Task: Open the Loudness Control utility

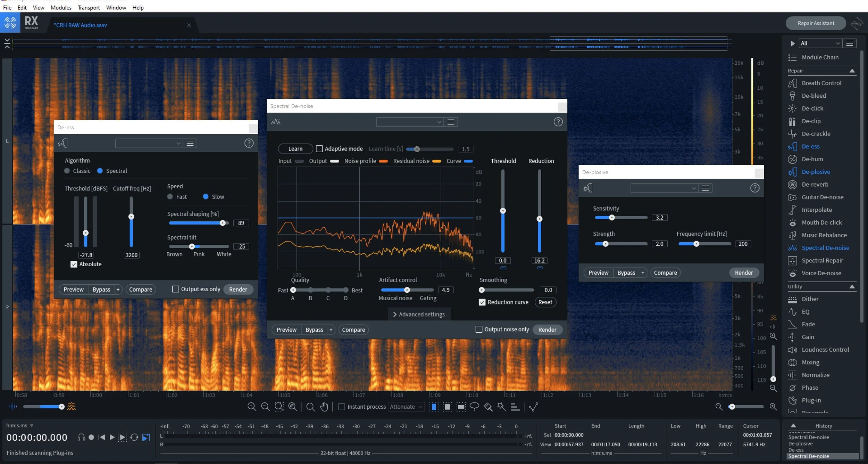Action: tap(825, 350)
